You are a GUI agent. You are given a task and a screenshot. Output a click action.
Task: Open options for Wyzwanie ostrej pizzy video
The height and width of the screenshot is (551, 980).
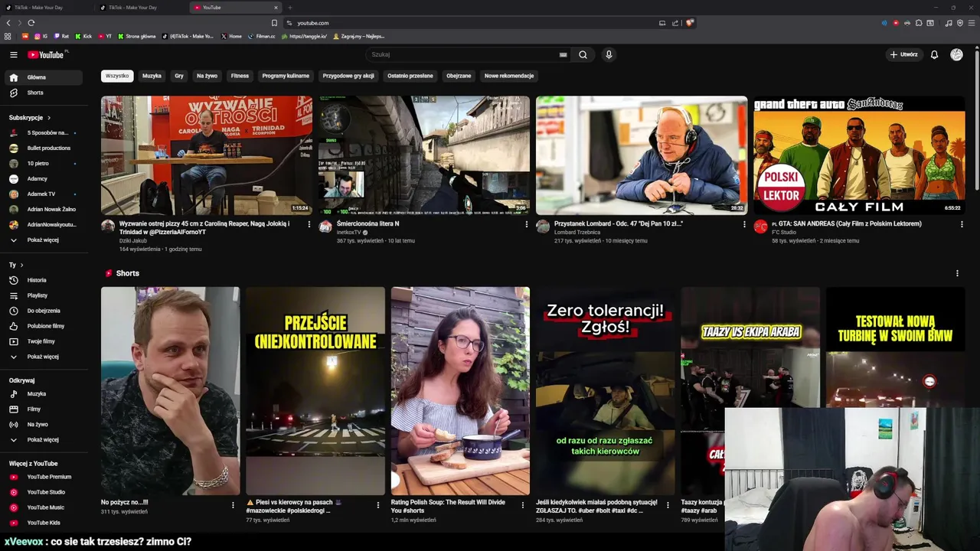[x=309, y=224]
